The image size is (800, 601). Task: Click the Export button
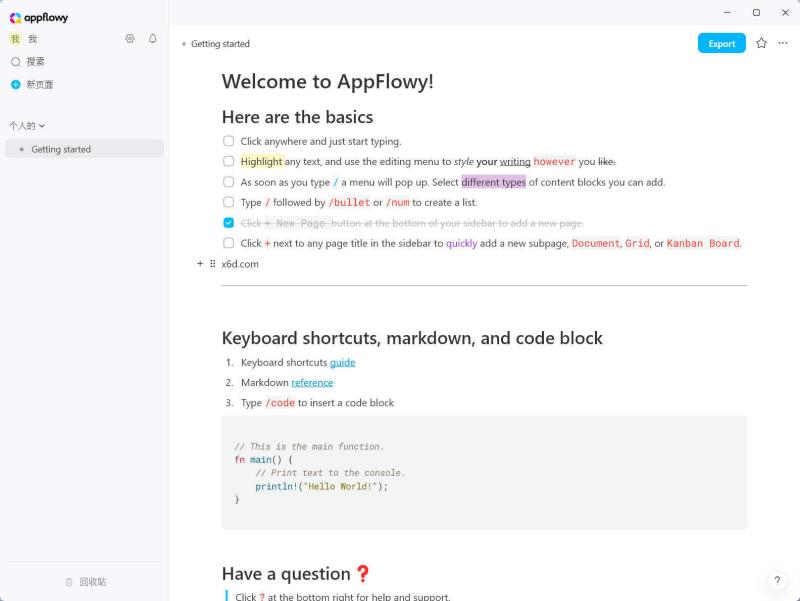click(721, 43)
